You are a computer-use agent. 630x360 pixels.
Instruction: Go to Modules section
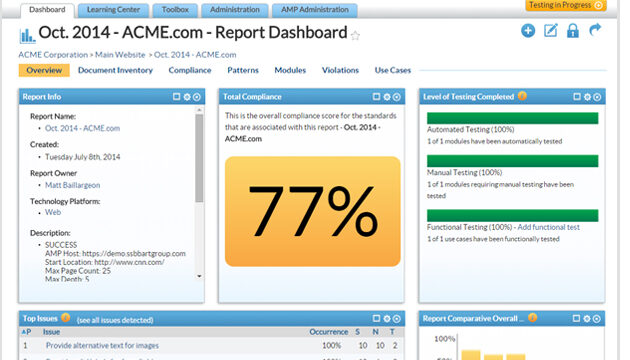[x=290, y=70]
